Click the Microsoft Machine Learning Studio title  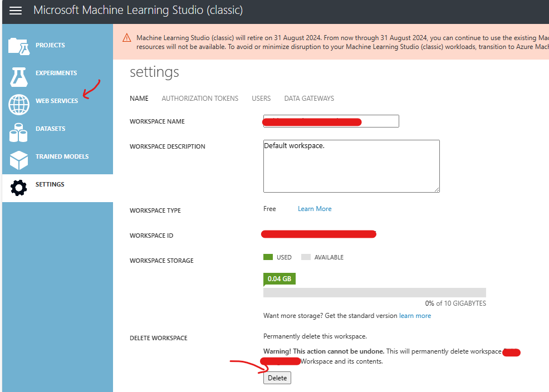[x=138, y=10]
